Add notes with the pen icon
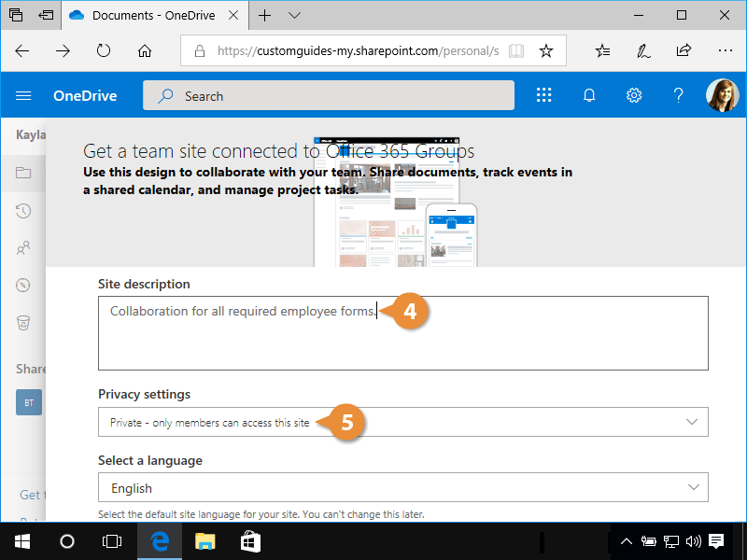 coord(643,50)
